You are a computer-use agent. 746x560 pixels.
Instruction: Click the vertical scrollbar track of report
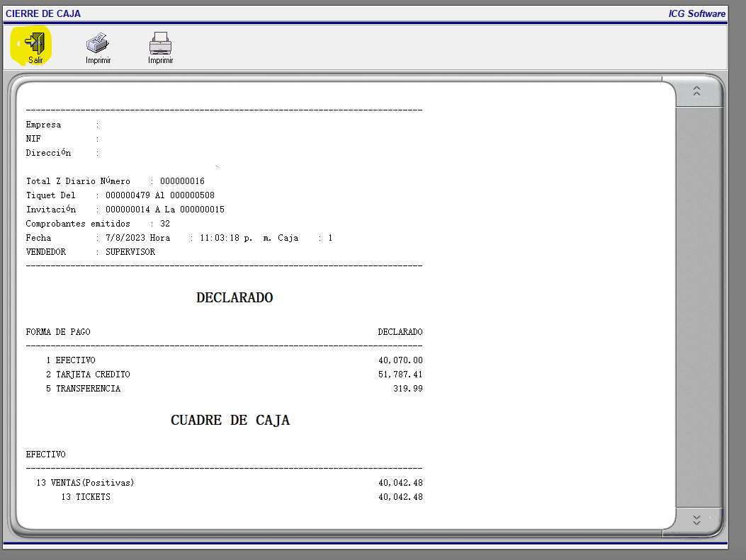click(699, 307)
